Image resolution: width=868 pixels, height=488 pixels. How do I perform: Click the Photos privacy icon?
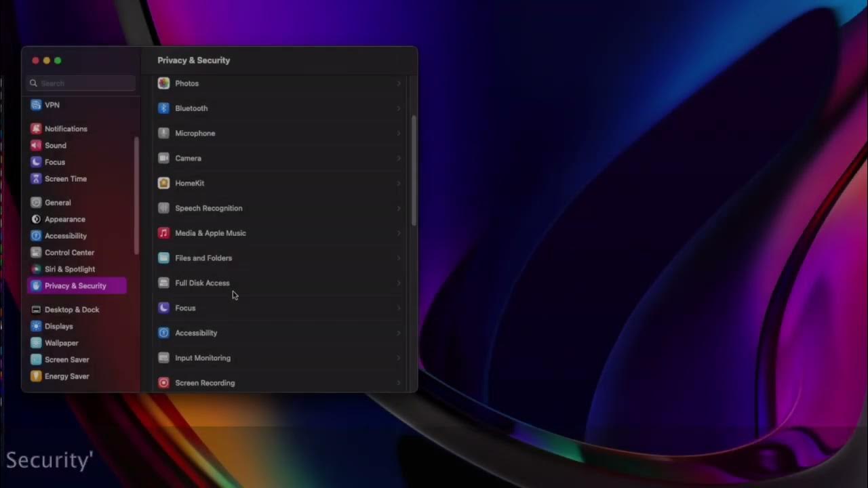(163, 83)
